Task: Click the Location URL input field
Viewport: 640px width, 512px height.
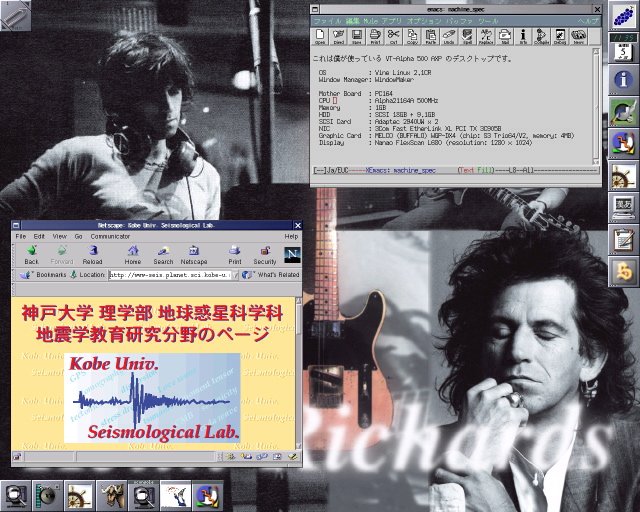Action: pos(170,275)
